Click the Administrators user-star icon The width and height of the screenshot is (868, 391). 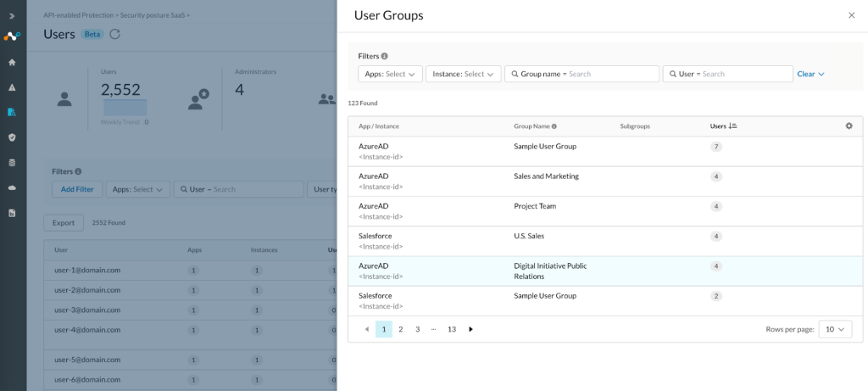point(198,99)
